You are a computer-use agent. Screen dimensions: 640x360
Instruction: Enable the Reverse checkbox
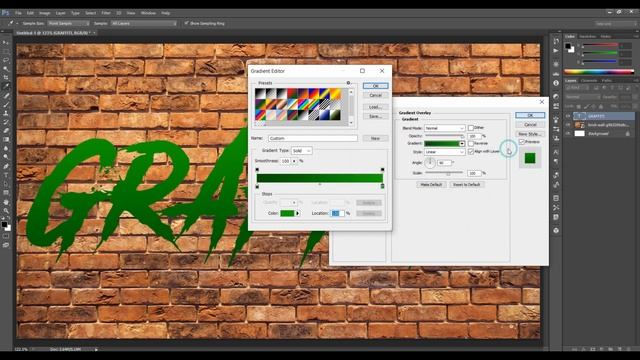tap(471, 144)
